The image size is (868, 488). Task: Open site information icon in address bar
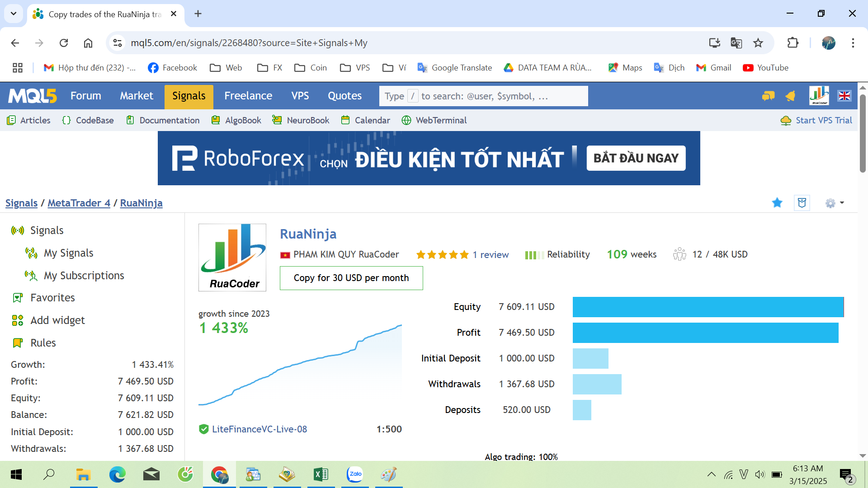tap(118, 43)
